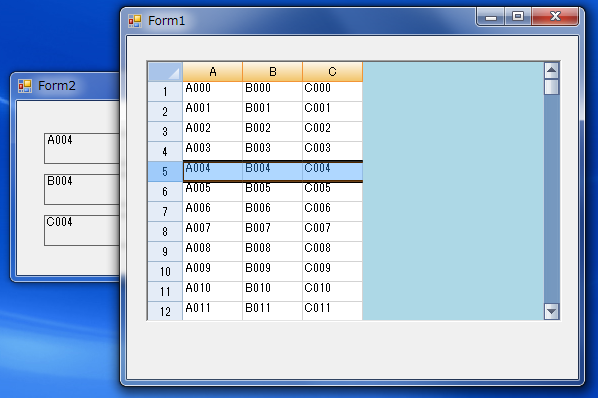Select row header 8

click(165, 231)
